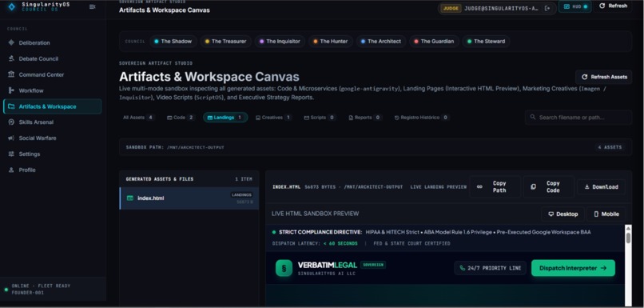The height and width of the screenshot is (308, 644).
Task: Click the JUDGE role badge
Action: (451, 8)
